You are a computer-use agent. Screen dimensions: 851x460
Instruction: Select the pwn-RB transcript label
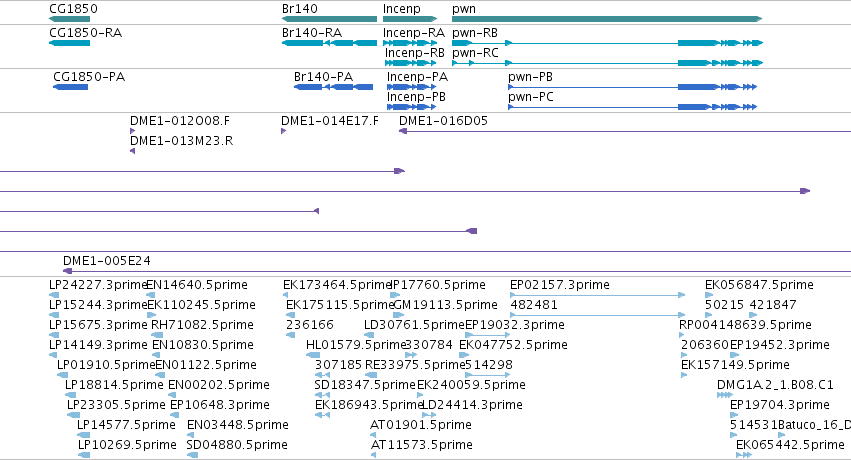tap(475, 33)
